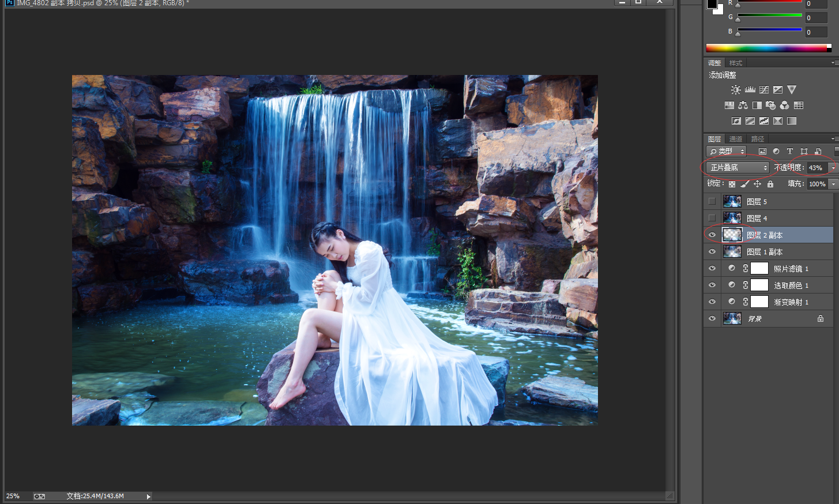Show hidden layer 图层 4
The image size is (839, 504).
click(x=712, y=218)
